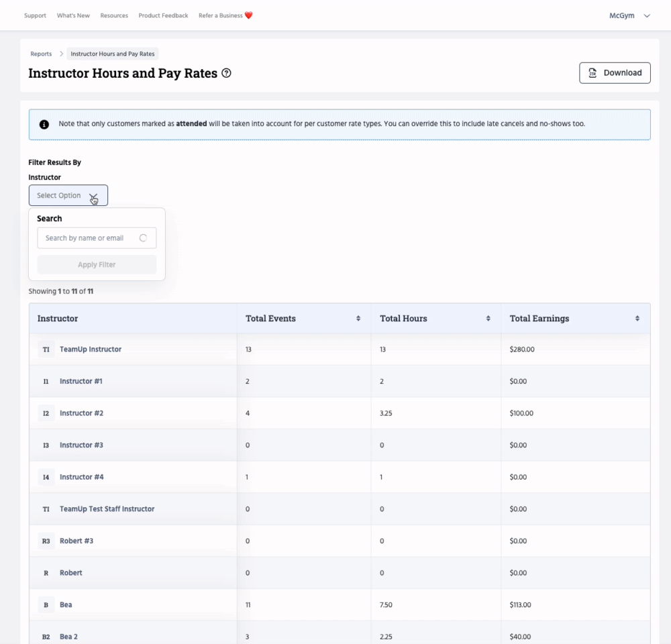Click the I2 avatar badge for Instructor #2

pos(46,413)
